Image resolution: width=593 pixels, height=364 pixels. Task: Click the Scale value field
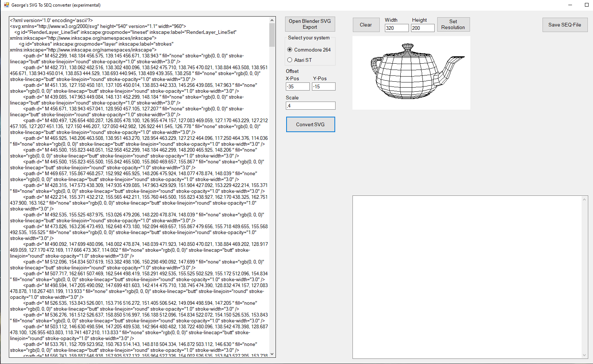(x=310, y=106)
